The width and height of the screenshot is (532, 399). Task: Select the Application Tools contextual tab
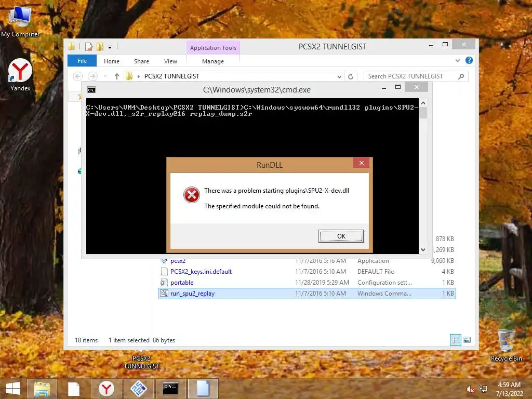click(x=213, y=48)
